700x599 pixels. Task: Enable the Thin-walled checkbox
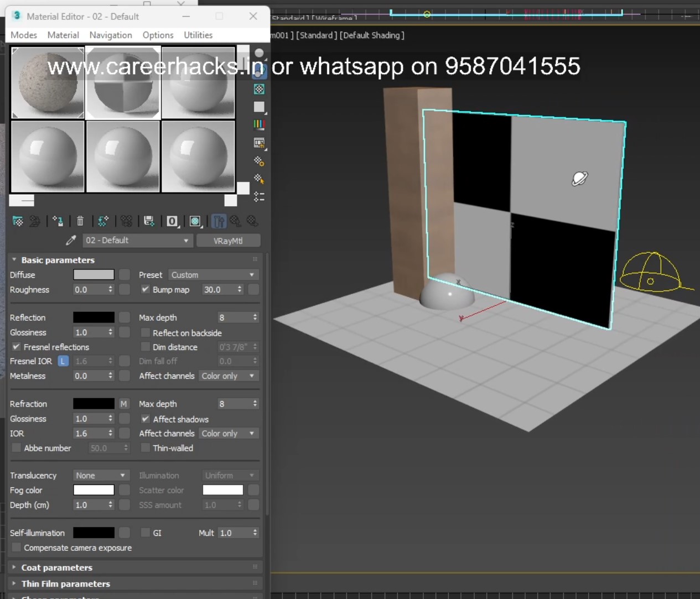point(146,448)
